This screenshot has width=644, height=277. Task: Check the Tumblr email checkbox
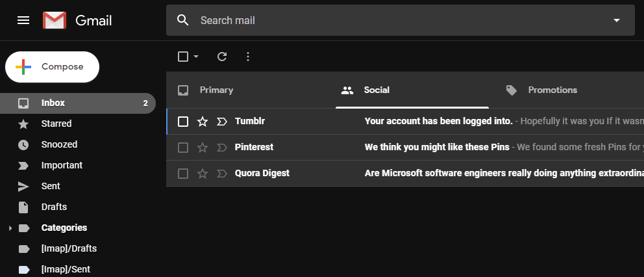(183, 122)
